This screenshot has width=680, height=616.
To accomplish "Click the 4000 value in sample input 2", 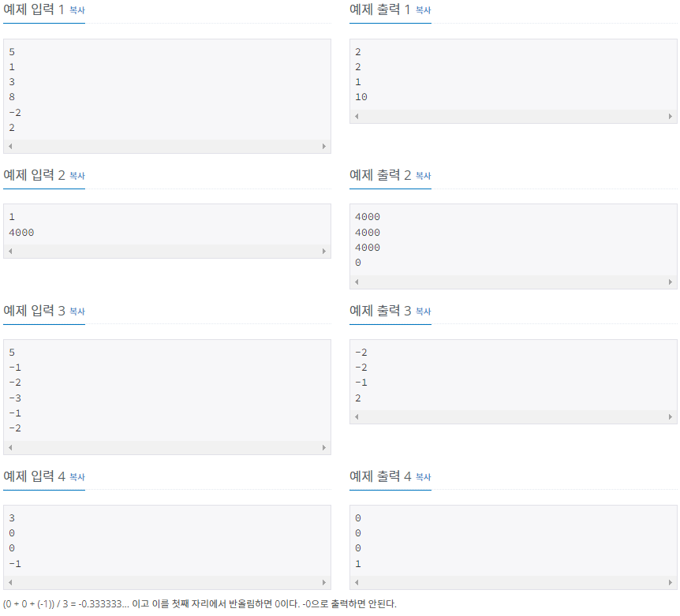I will pyautogui.click(x=21, y=233).
